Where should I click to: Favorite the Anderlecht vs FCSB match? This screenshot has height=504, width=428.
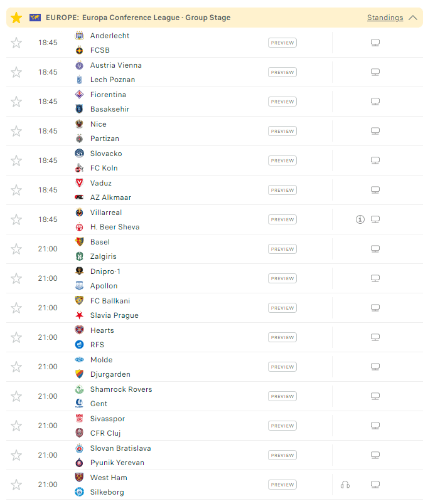(16, 43)
